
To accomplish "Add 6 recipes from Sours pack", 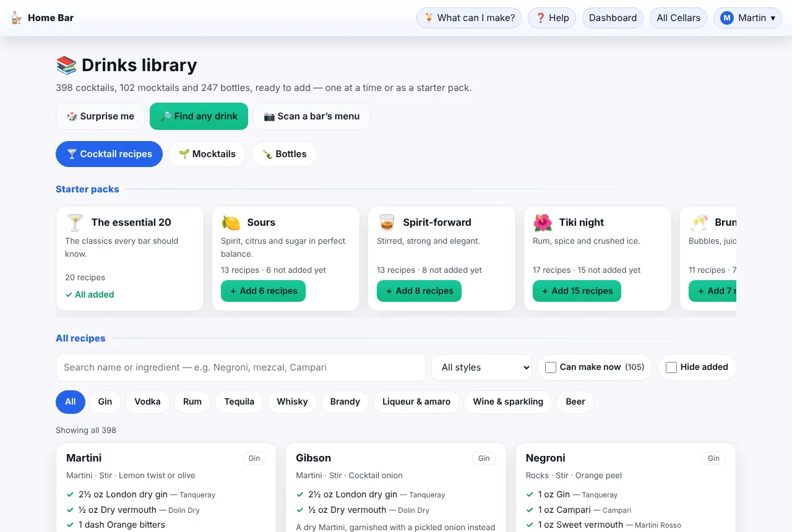I will coord(264,291).
